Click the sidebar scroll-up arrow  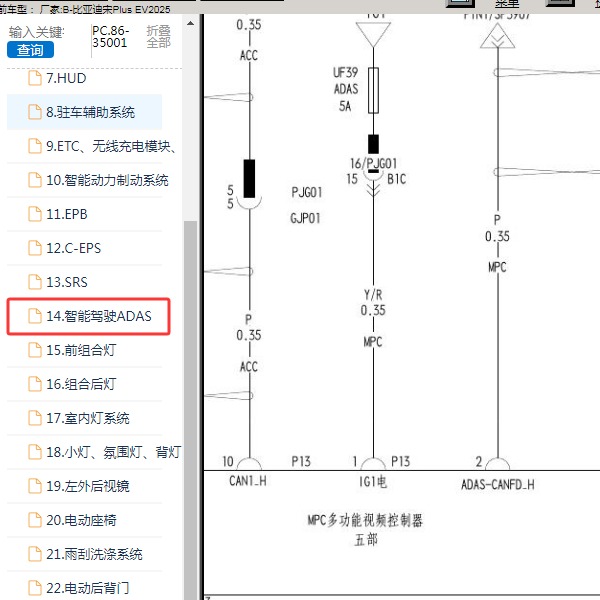(190, 24)
